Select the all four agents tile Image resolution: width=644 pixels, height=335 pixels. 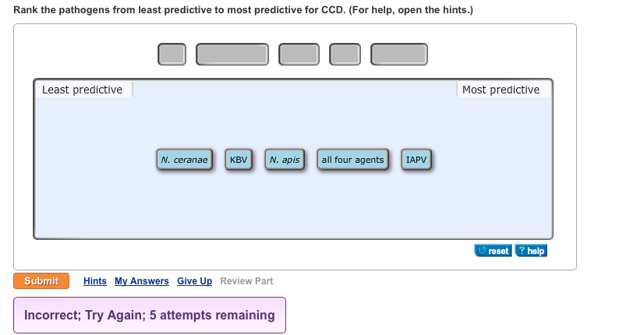[x=353, y=159]
